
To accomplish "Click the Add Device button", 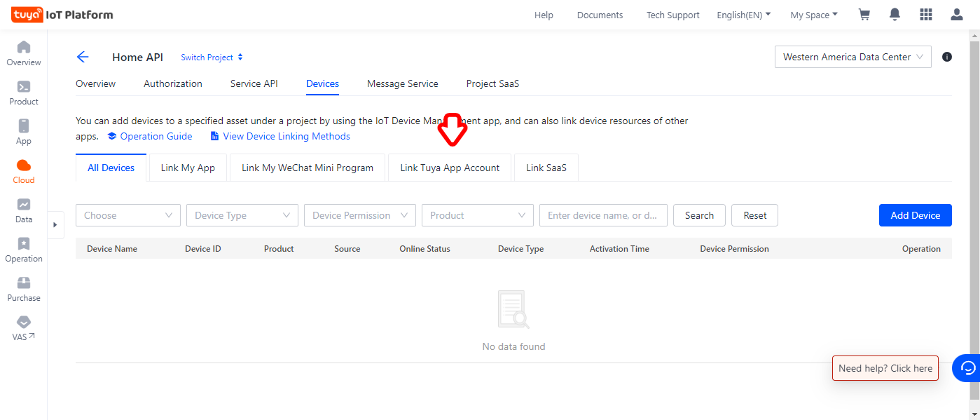I will [x=915, y=215].
